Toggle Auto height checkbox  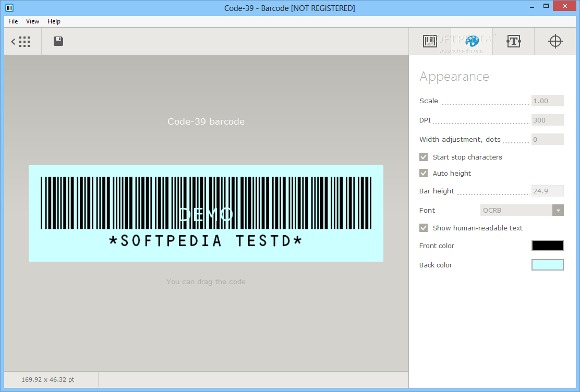[424, 173]
